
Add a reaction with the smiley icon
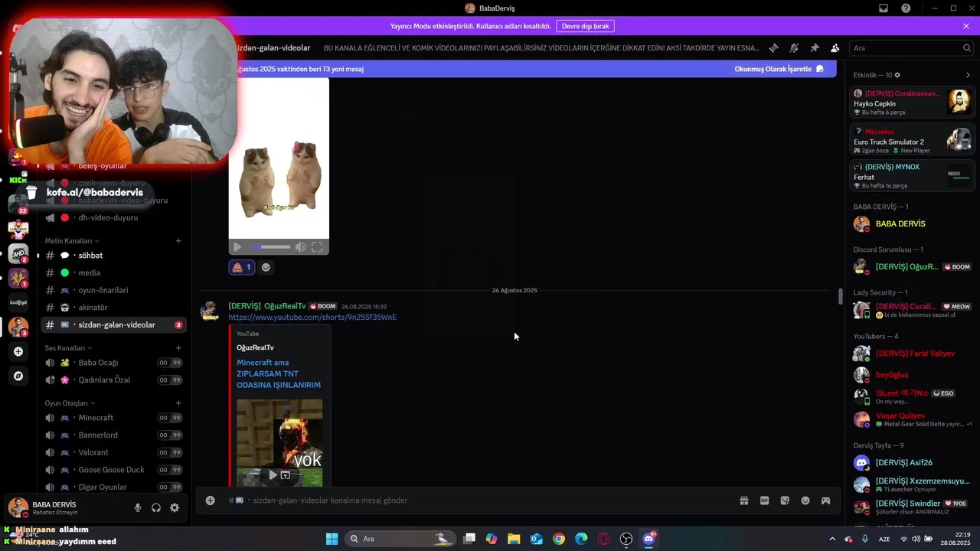(266, 267)
